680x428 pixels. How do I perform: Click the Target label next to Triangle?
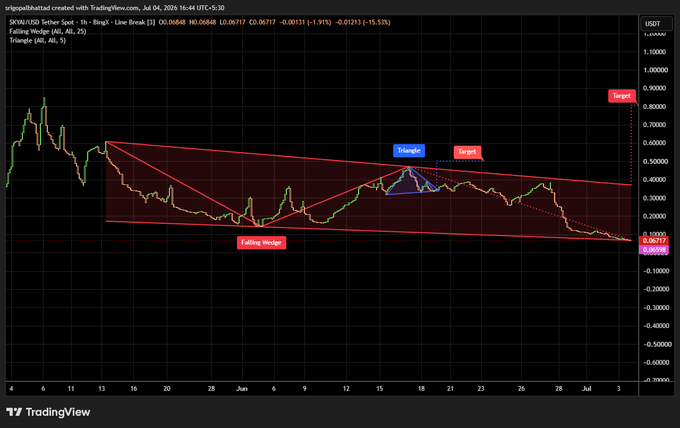click(467, 152)
